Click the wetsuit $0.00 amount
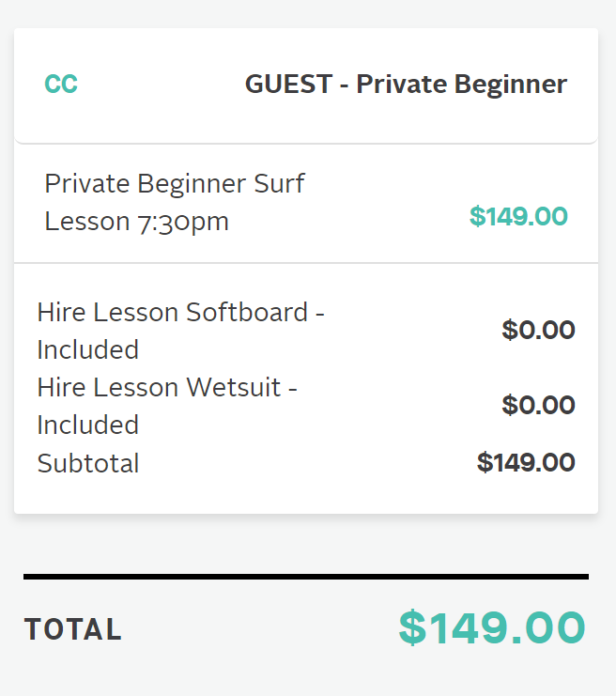Viewport: 616px width, 696px height. [538, 405]
